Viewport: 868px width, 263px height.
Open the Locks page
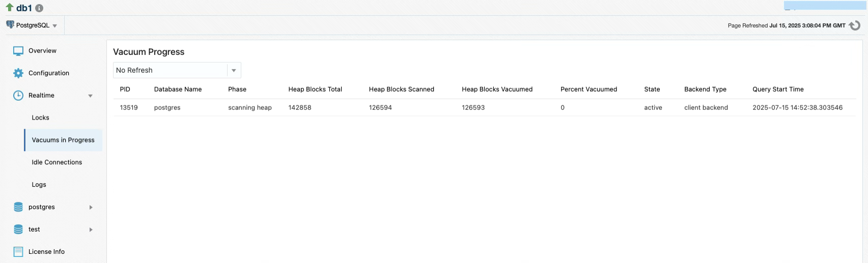41,118
